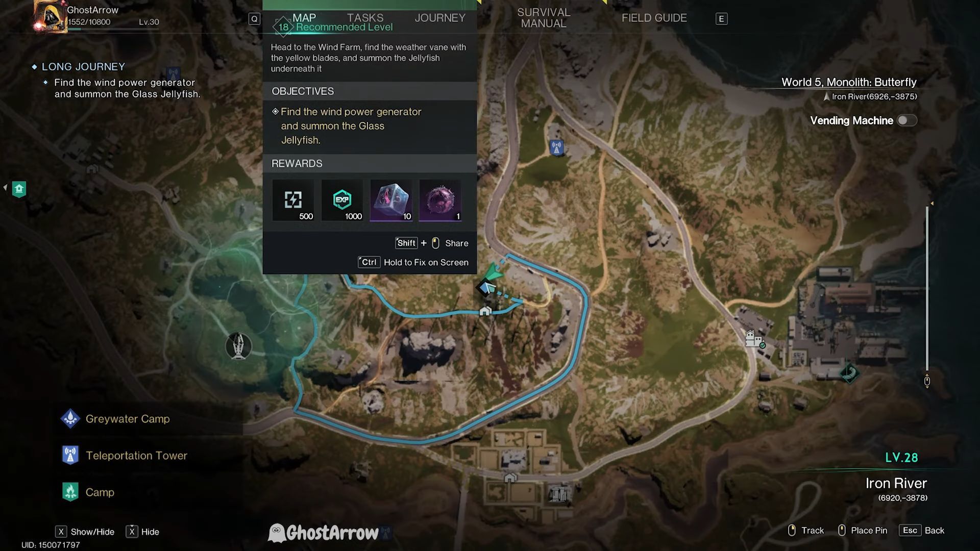980x551 pixels.
Task: Select the TASKS tab
Action: click(x=365, y=17)
